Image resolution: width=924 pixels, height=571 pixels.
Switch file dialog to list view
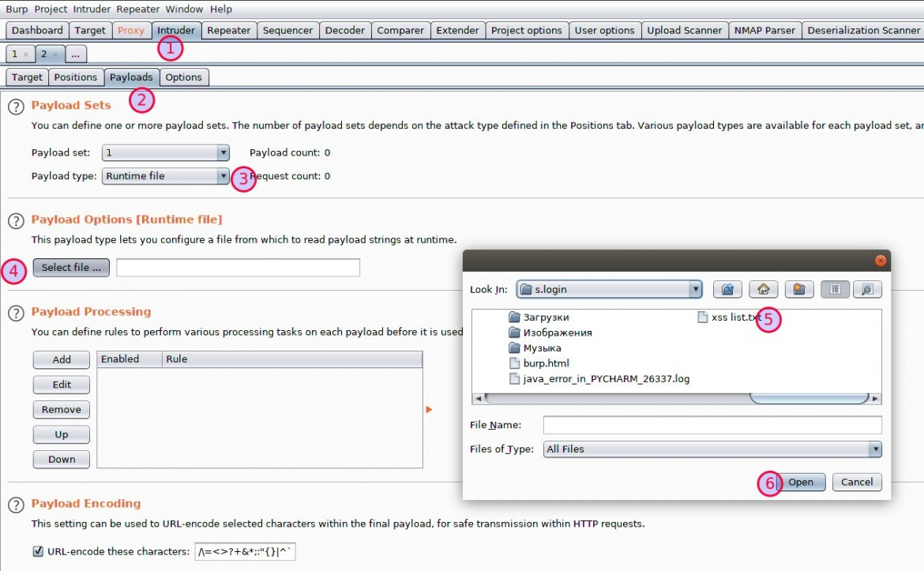coord(835,289)
